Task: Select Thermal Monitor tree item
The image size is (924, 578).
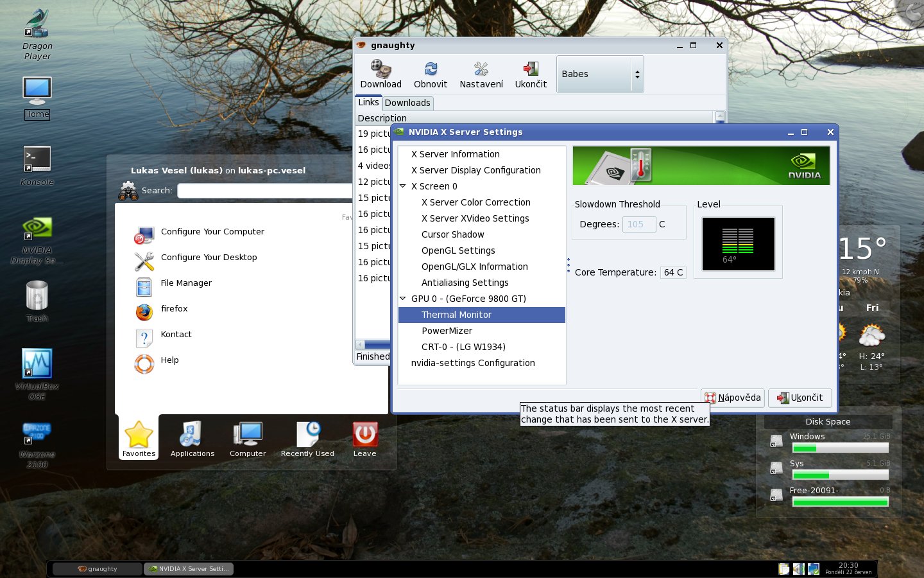Action: [x=482, y=315]
